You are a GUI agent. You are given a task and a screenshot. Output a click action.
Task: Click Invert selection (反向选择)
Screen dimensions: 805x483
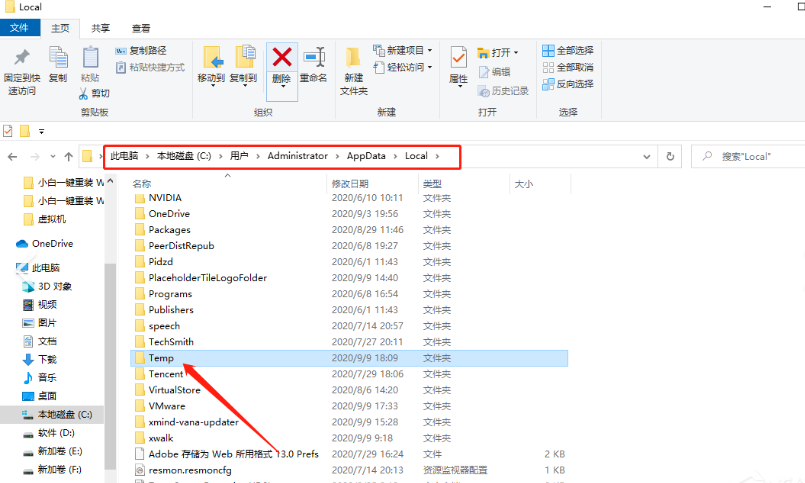[x=568, y=84]
